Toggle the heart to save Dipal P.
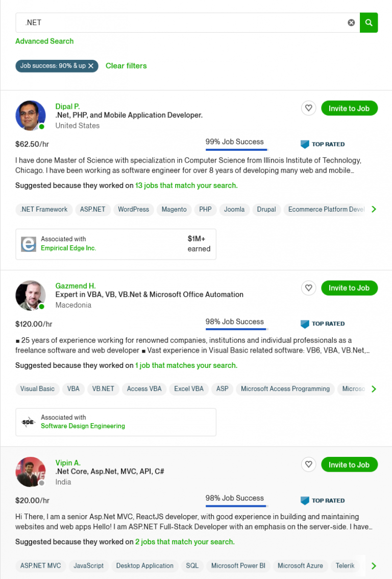This screenshot has width=392, height=579. click(x=308, y=108)
